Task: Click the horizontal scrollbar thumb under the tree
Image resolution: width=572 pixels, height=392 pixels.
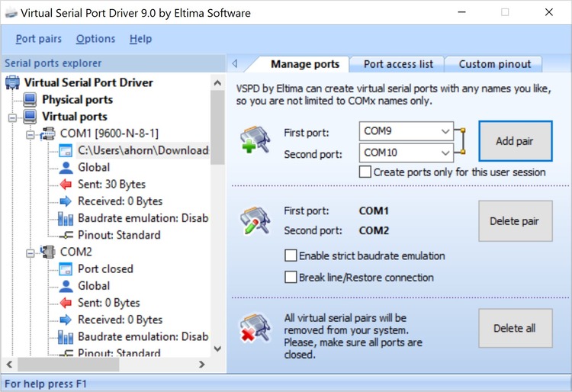Action: point(68,364)
